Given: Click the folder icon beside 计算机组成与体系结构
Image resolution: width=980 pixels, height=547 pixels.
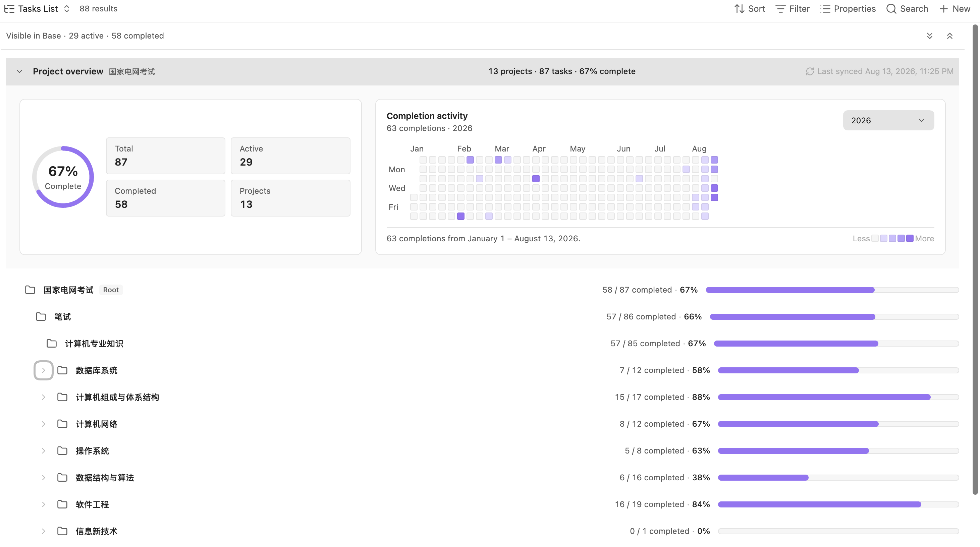Looking at the screenshot, I should (62, 397).
